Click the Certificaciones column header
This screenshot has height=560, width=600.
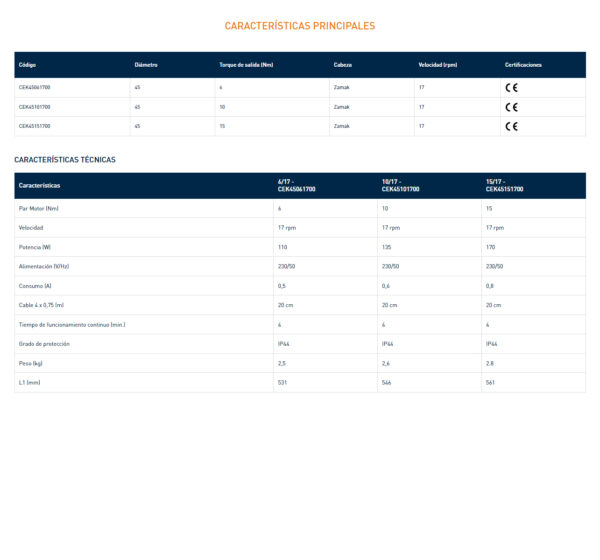(x=523, y=65)
